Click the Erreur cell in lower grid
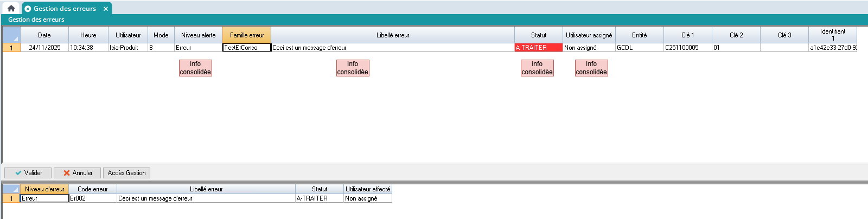The height and width of the screenshot is (219, 868). pyautogui.click(x=44, y=198)
